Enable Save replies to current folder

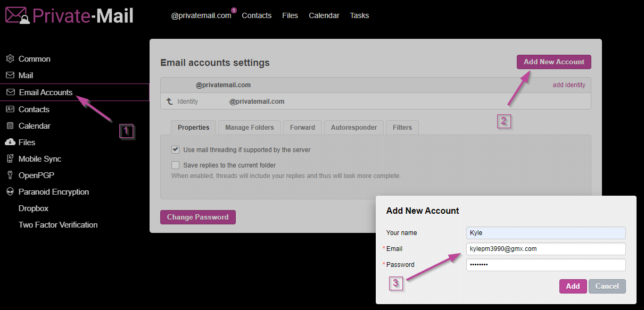[175, 165]
